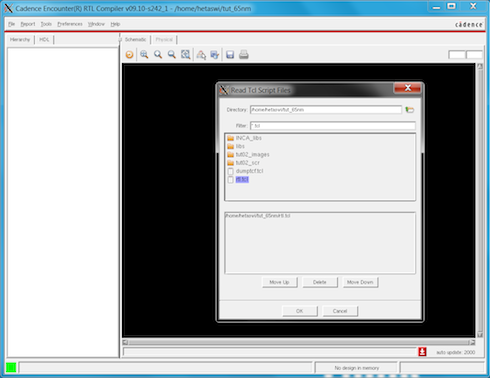The image size is (490, 378).
Task: Select the tut02_scr folder name
Action: [x=247, y=163]
